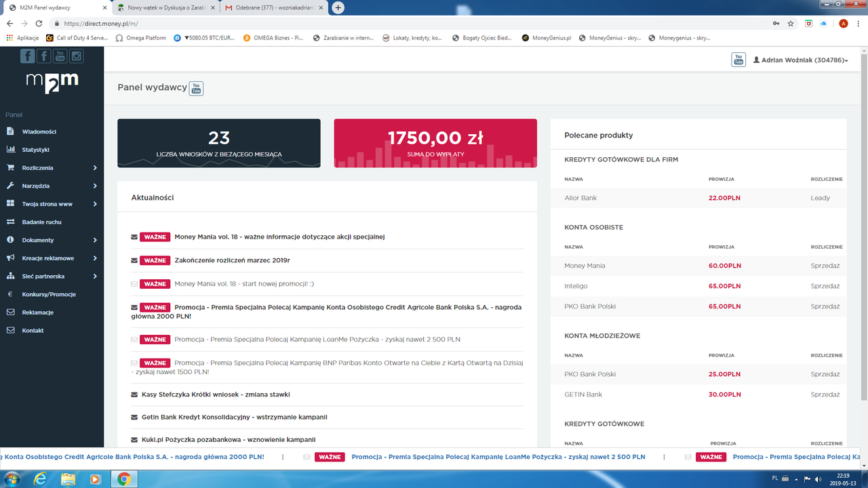Click 22.00PLN commission value

tap(724, 198)
